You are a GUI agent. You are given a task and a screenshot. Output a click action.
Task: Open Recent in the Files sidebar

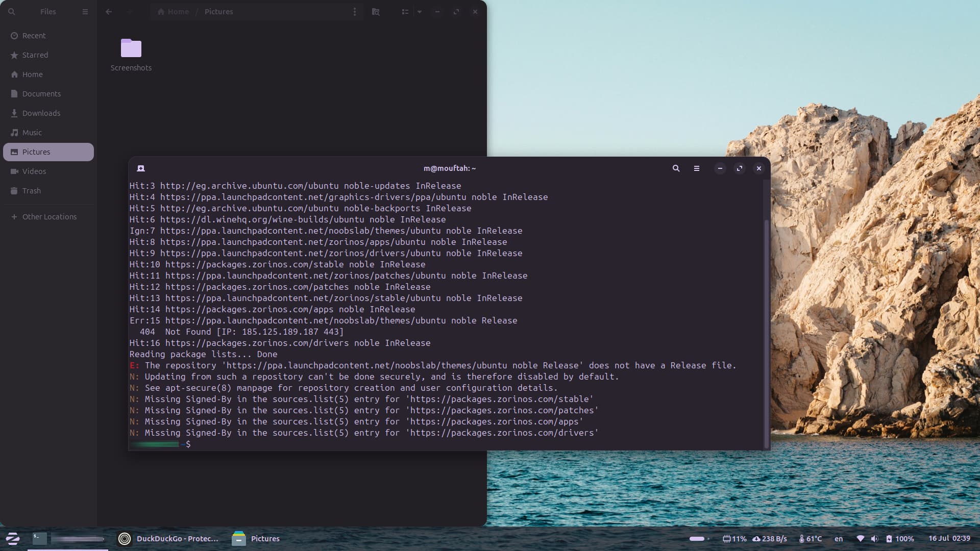tap(48, 36)
